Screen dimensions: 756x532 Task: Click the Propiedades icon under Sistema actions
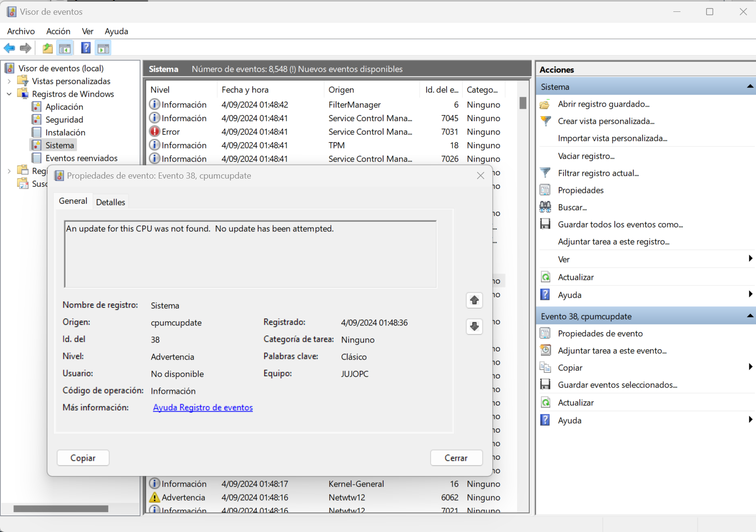tap(545, 190)
